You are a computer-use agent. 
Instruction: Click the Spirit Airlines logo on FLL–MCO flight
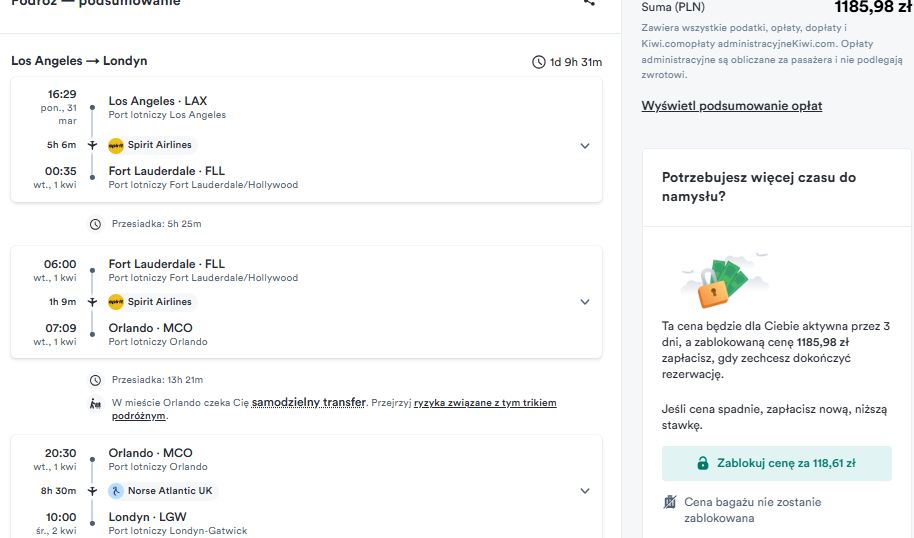[x=116, y=302]
